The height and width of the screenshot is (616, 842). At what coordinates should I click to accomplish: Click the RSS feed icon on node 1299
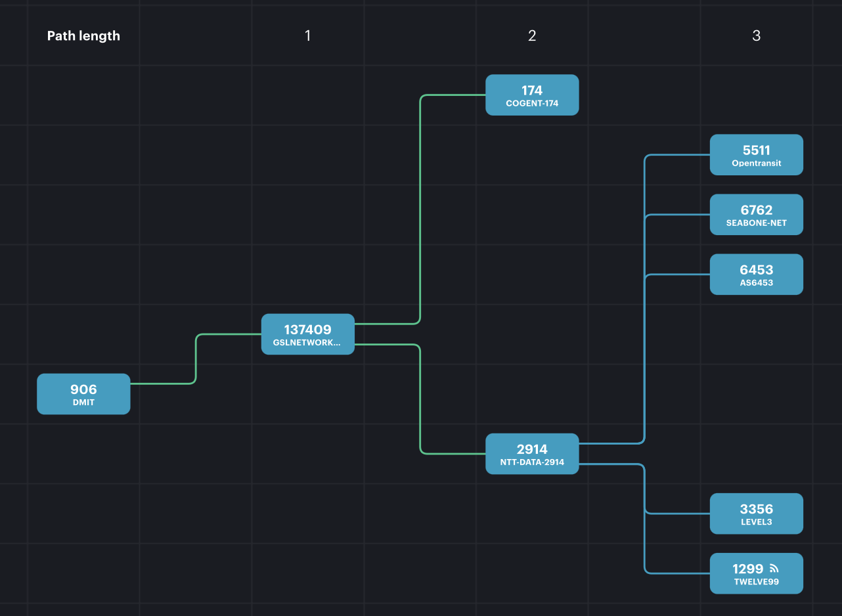[774, 569]
